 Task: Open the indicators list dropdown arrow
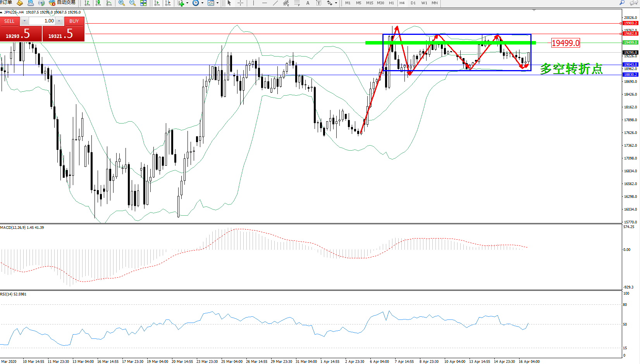188,3
